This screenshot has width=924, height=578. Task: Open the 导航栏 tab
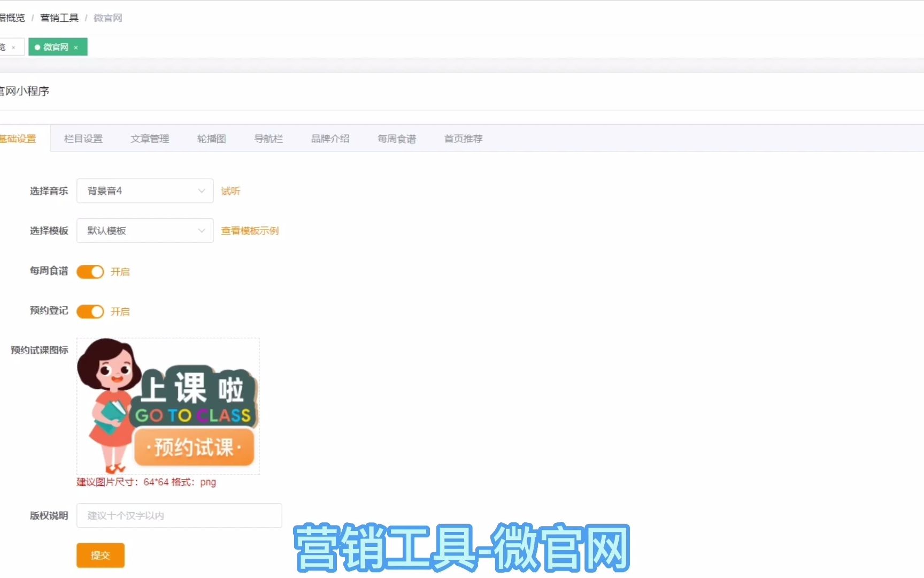[268, 138]
